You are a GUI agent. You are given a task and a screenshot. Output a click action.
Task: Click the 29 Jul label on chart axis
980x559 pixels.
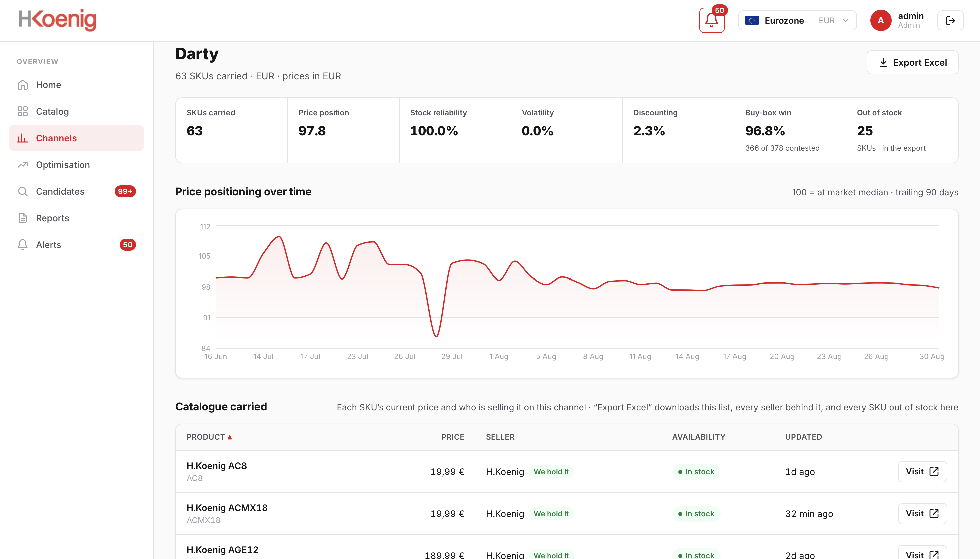[x=451, y=356]
